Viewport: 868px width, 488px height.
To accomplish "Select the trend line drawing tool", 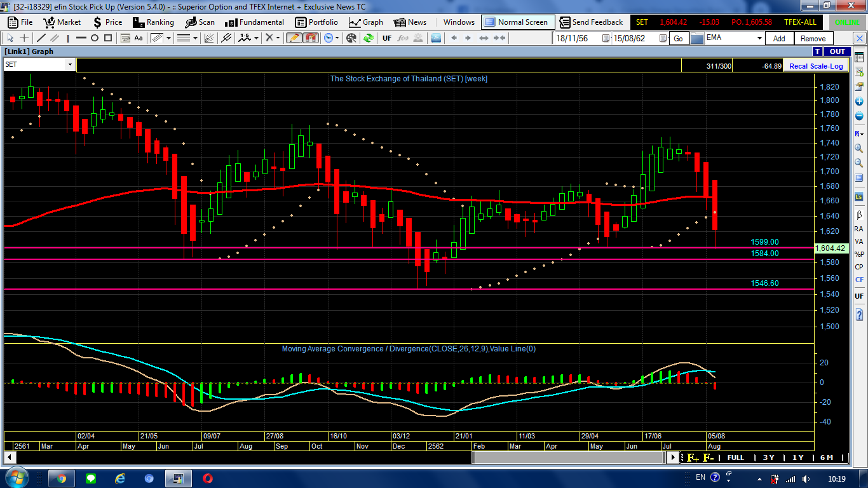I will [41, 38].
